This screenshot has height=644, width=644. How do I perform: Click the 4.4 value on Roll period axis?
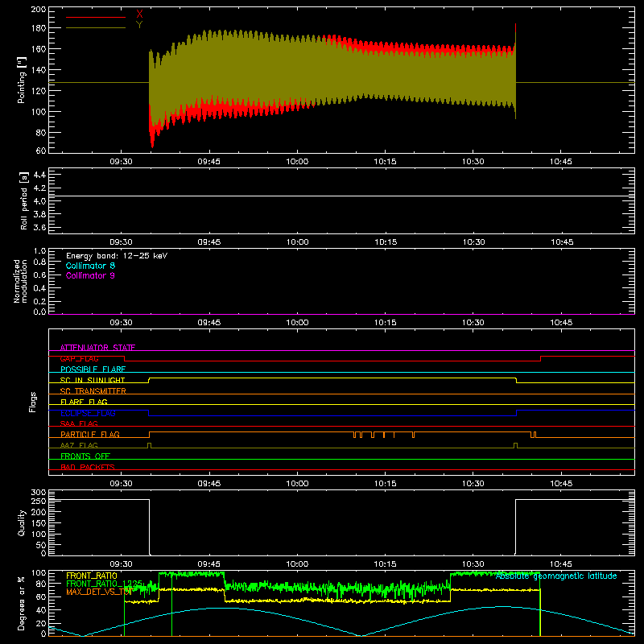coord(39,175)
